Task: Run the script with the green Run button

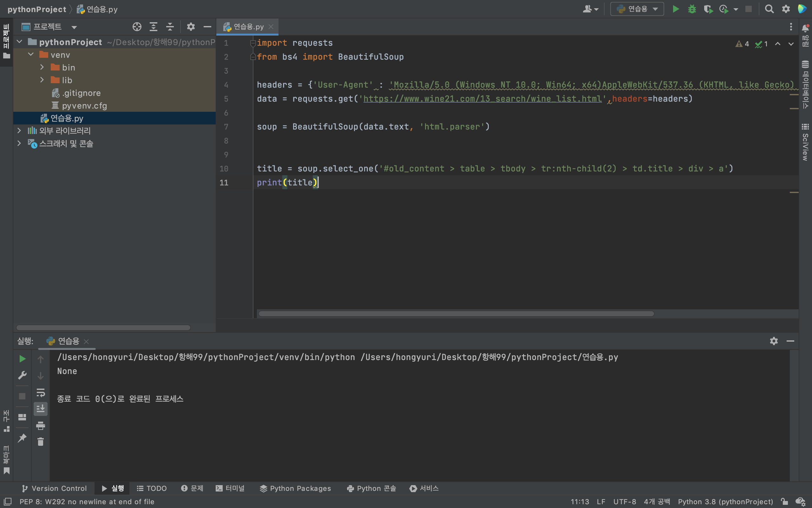Action: click(x=676, y=9)
